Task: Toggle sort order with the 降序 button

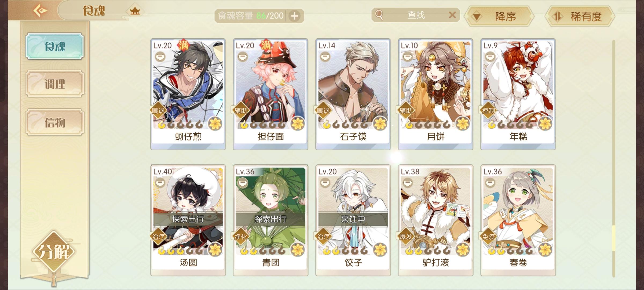Action: (x=499, y=17)
